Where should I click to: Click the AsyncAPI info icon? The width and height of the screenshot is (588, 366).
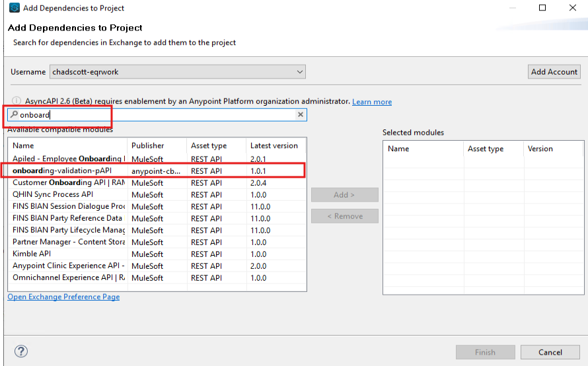tap(17, 101)
